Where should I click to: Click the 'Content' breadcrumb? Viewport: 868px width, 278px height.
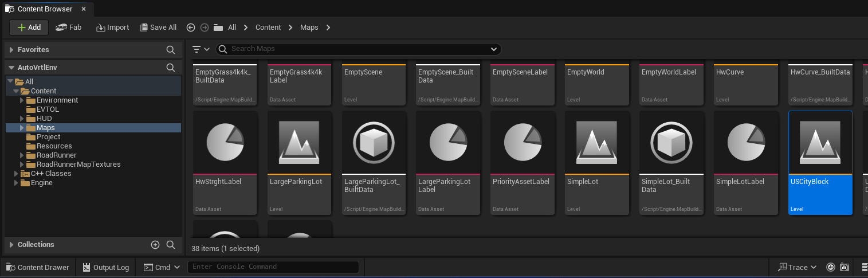(268, 28)
